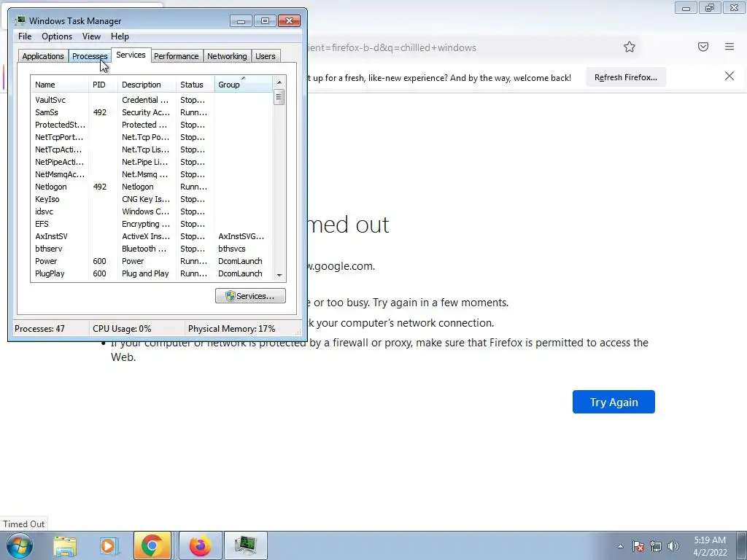This screenshot has width=747, height=560.
Task: Open the Save to Pocket icon in Firefox
Action: click(703, 47)
